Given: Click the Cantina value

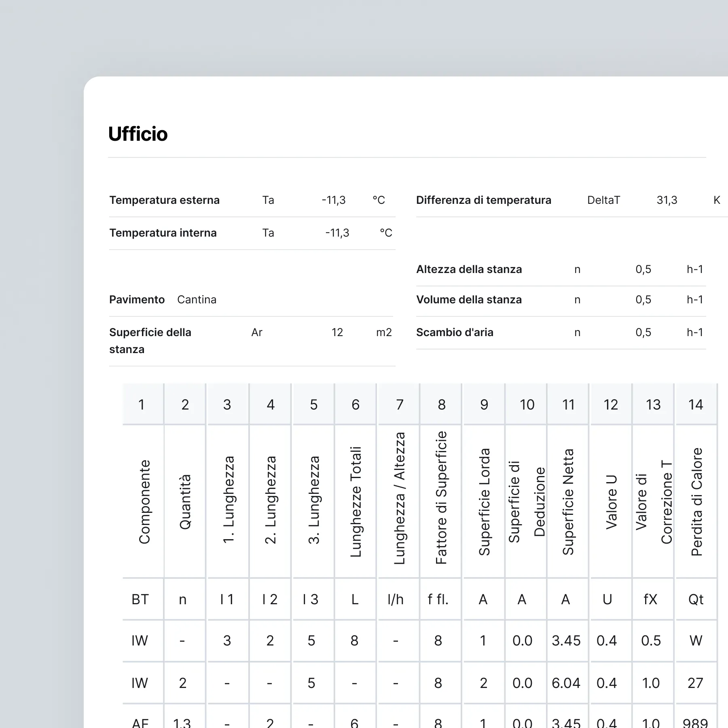Looking at the screenshot, I should (x=197, y=300).
